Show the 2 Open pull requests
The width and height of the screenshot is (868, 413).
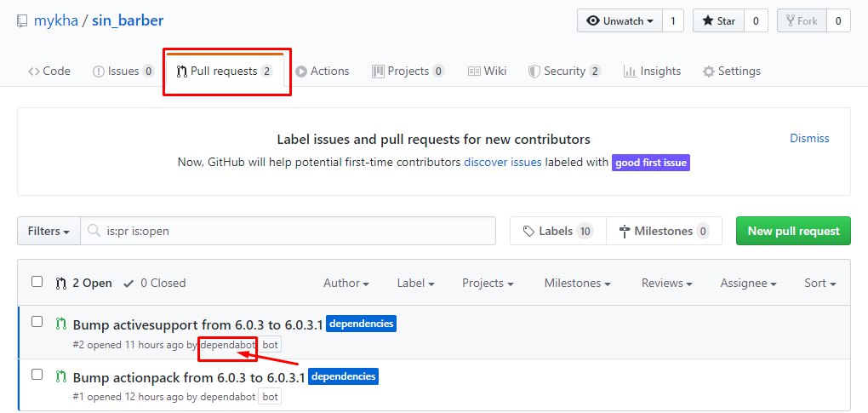coord(83,284)
